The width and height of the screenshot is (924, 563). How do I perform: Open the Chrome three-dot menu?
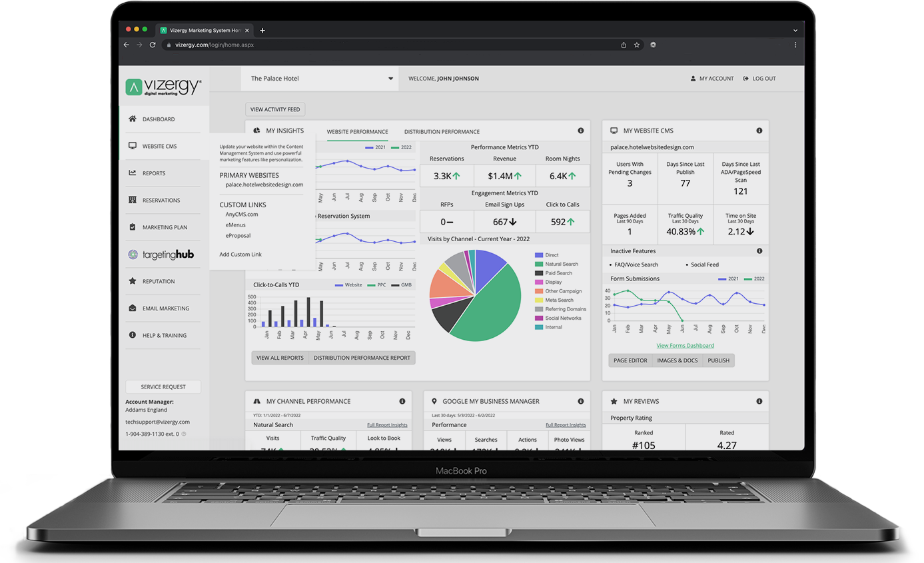click(x=795, y=45)
